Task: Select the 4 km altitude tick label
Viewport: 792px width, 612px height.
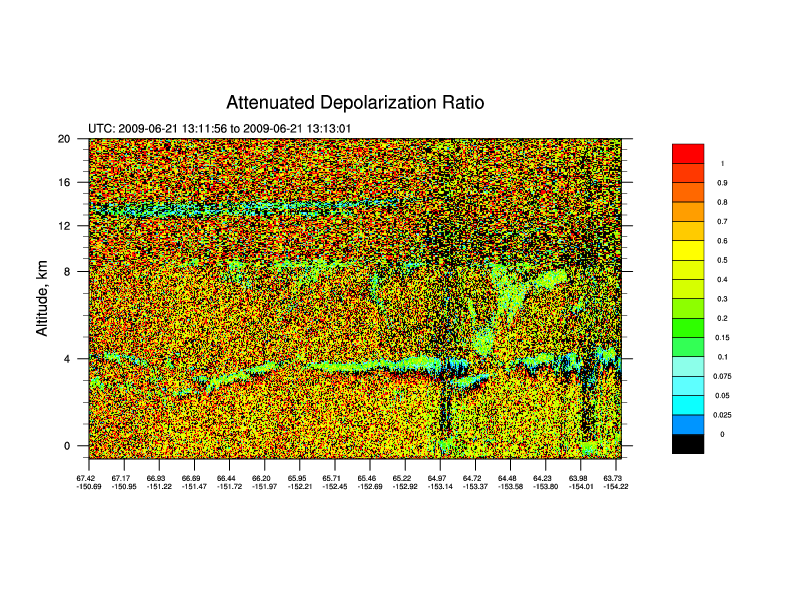Action: point(66,358)
